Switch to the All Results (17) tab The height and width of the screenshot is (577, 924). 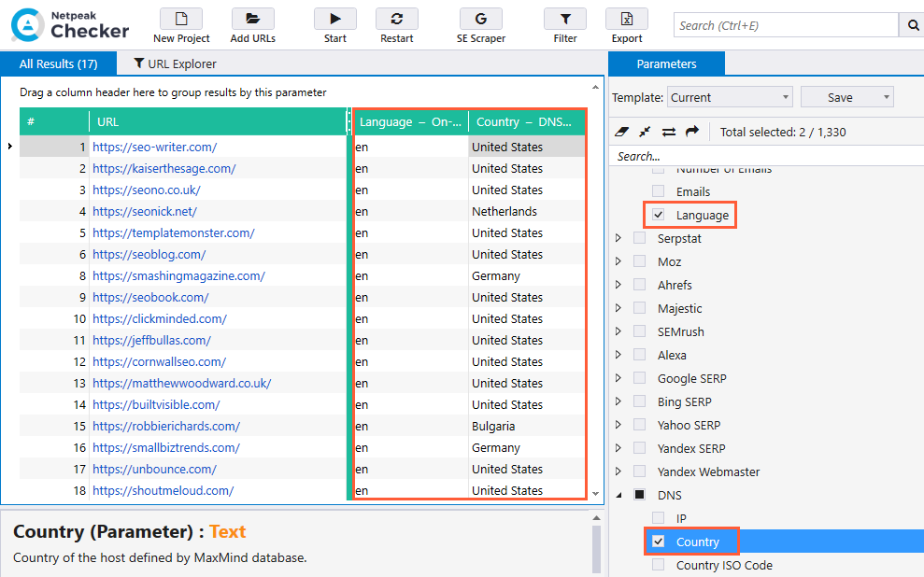tap(58, 63)
